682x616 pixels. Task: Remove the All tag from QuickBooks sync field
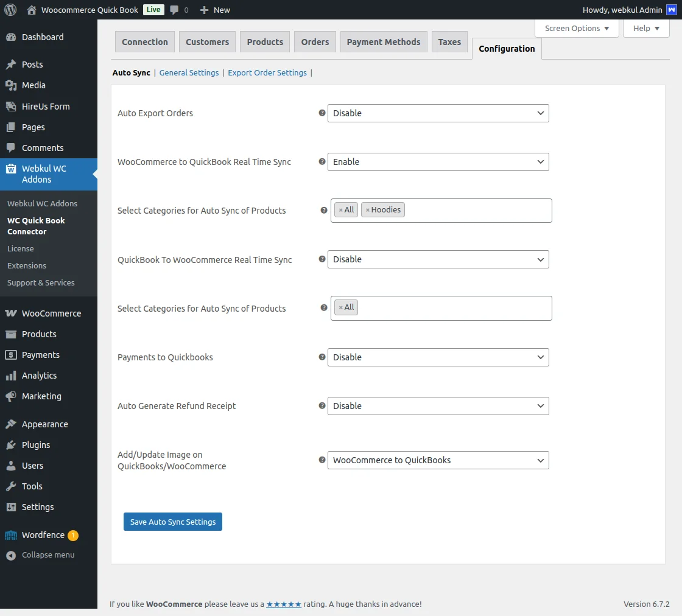point(341,307)
